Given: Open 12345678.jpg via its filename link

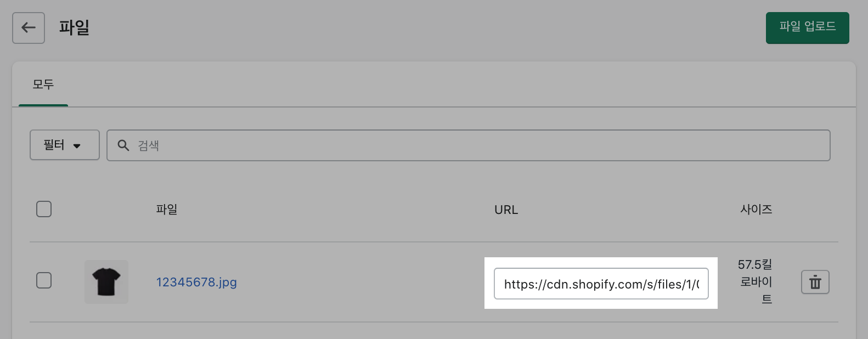Looking at the screenshot, I should coord(196,282).
